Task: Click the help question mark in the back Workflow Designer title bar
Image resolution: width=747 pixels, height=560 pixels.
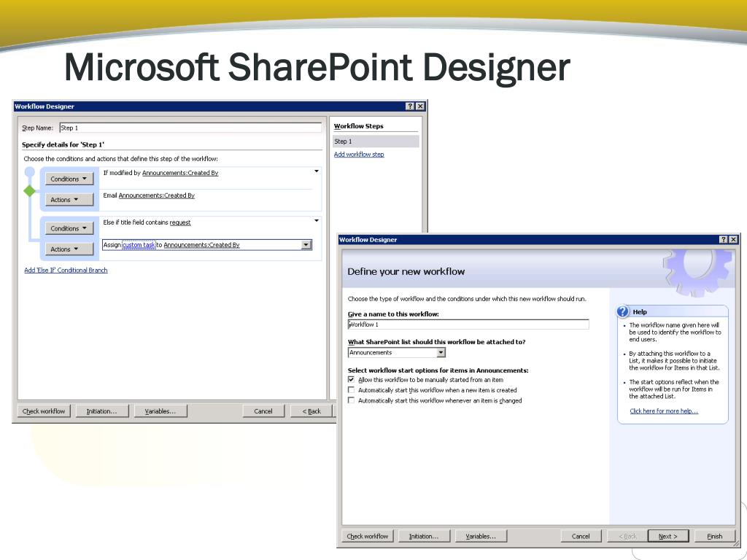Action: point(410,106)
